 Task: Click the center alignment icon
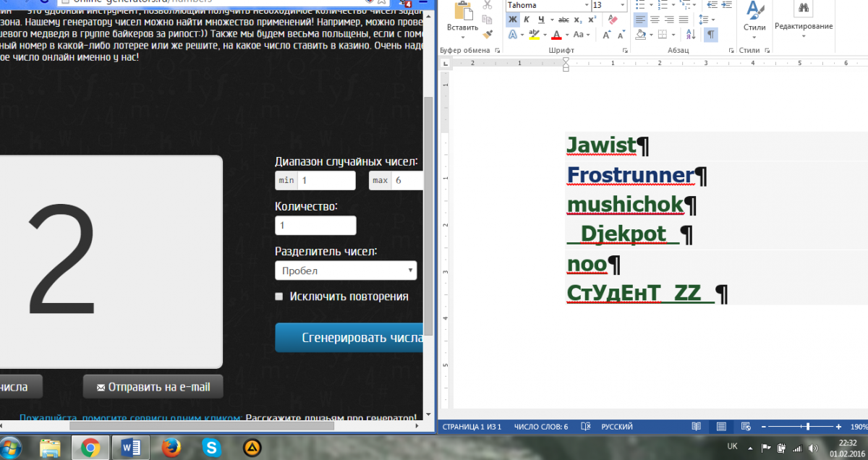655,20
